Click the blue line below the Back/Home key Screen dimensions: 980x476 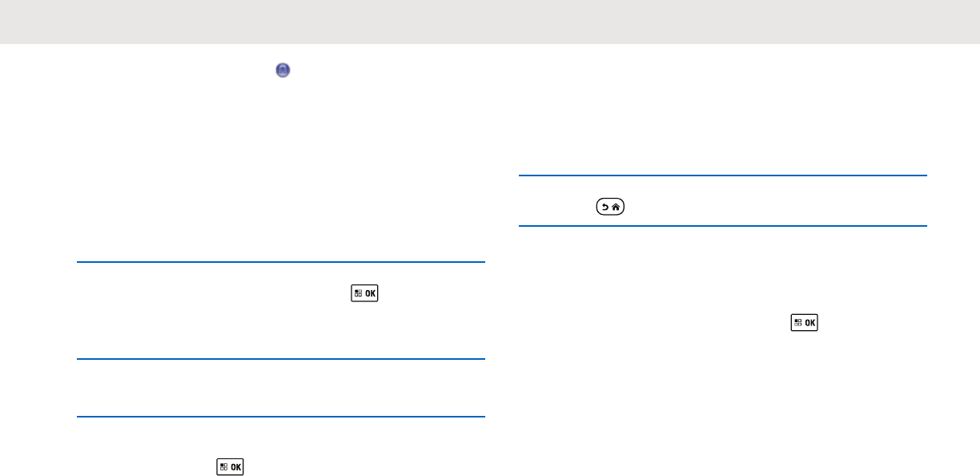tap(723, 226)
